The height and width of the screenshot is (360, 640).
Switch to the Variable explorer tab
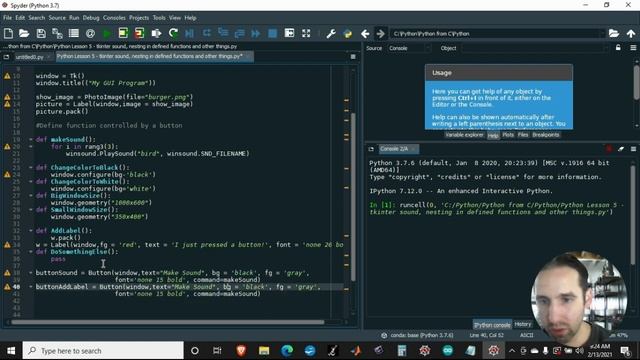click(x=464, y=135)
